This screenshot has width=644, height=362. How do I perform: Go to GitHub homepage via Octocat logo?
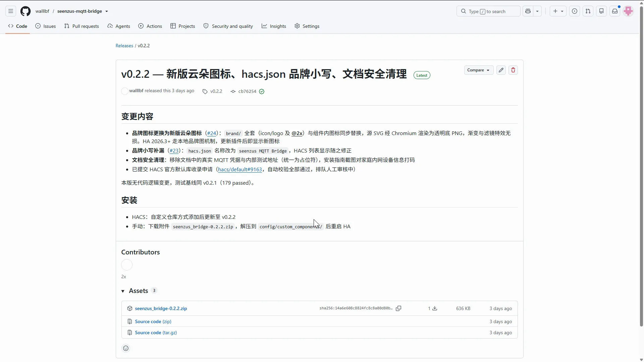tap(25, 11)
